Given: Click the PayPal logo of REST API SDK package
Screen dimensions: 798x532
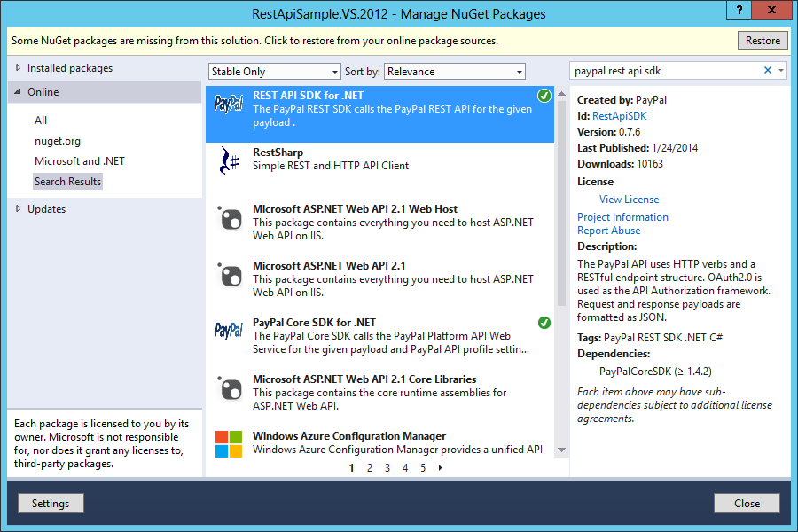Looking at the screenshot, I should pyautogui.click(x=229, y=104).
